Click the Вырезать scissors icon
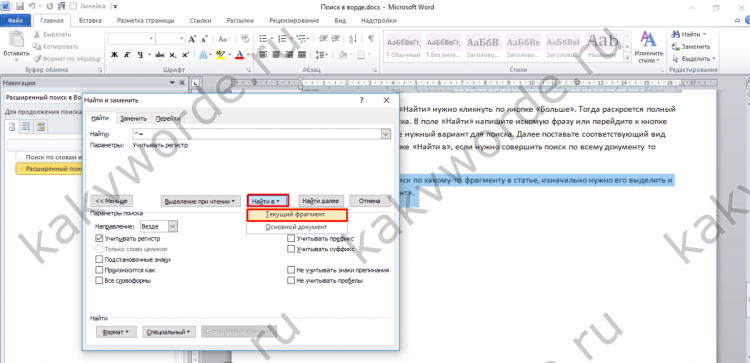 pos(37,34)
